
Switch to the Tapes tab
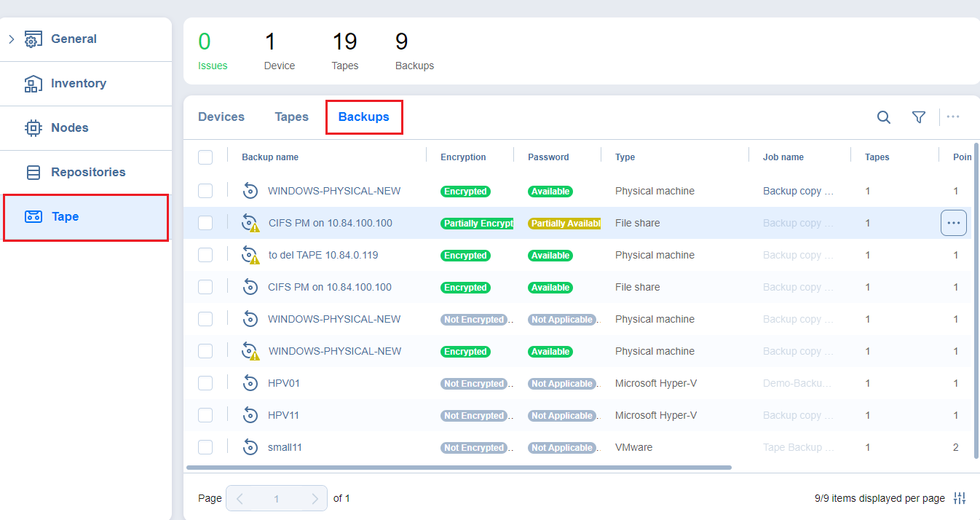coord(291,117)
